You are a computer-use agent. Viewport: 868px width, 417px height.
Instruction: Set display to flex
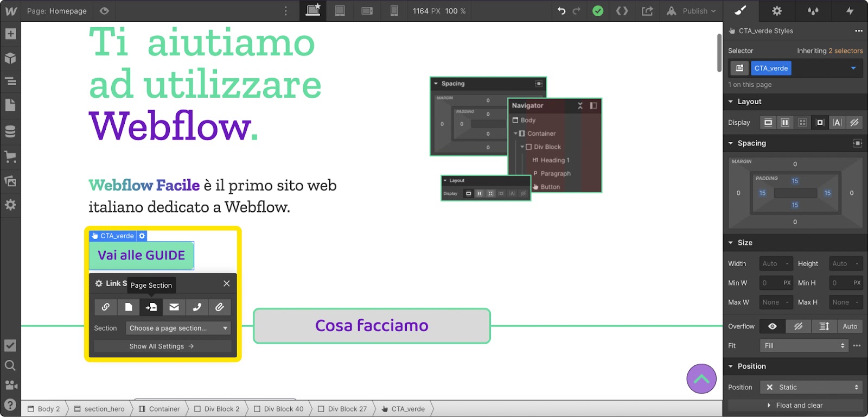coord(785,122)
